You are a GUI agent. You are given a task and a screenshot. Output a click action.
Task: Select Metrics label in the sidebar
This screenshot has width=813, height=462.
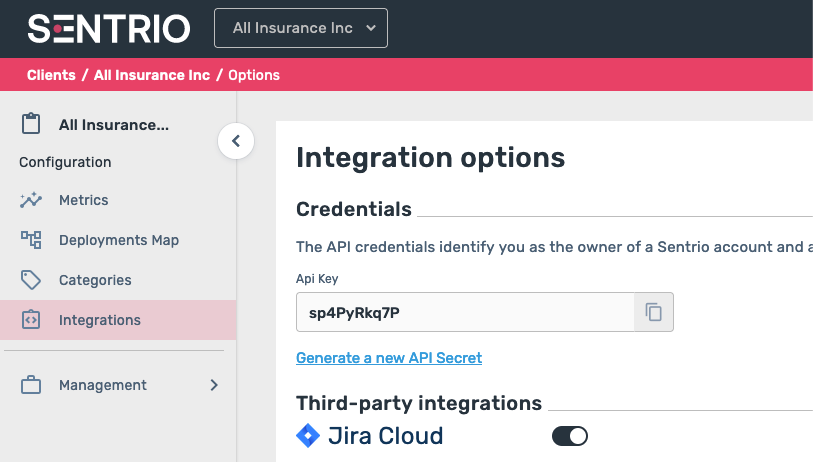(x=84, y=200)
